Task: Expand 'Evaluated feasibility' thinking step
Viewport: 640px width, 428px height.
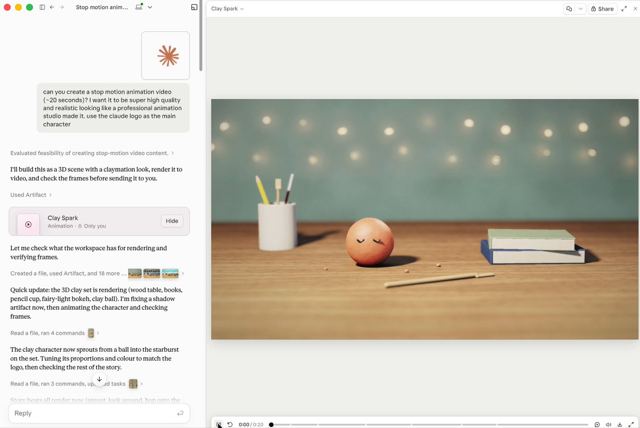Action: 92,153
